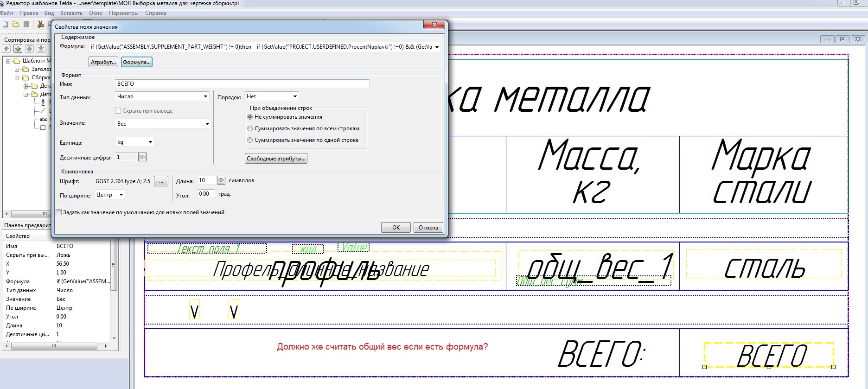Click the 'Формула' row in properties panel
The image size is (868, 389).
tap(57, 281)
